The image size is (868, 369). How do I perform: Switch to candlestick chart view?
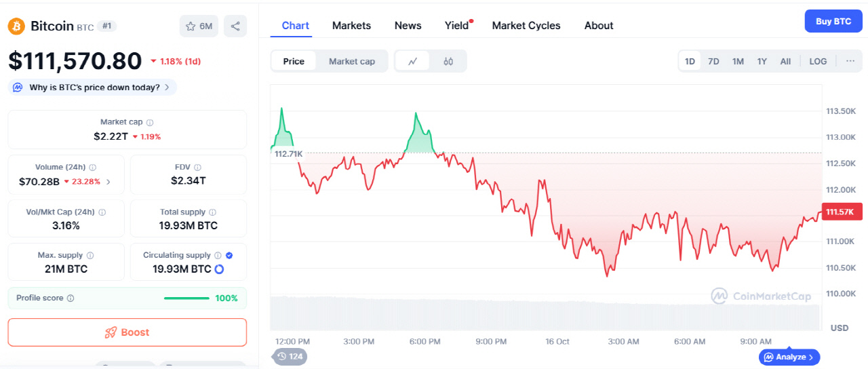point(448,61)
